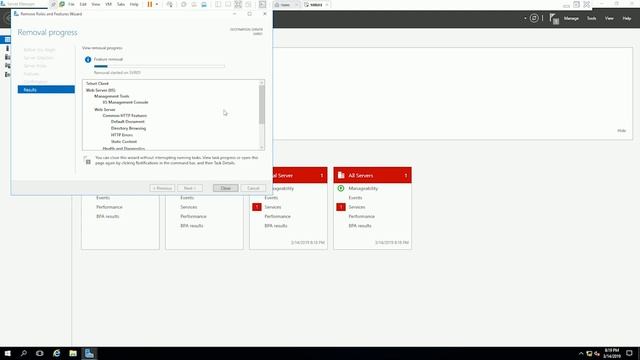
Task: Pause the virtual machine from VMware toolbar
Action: click(150, 4)
